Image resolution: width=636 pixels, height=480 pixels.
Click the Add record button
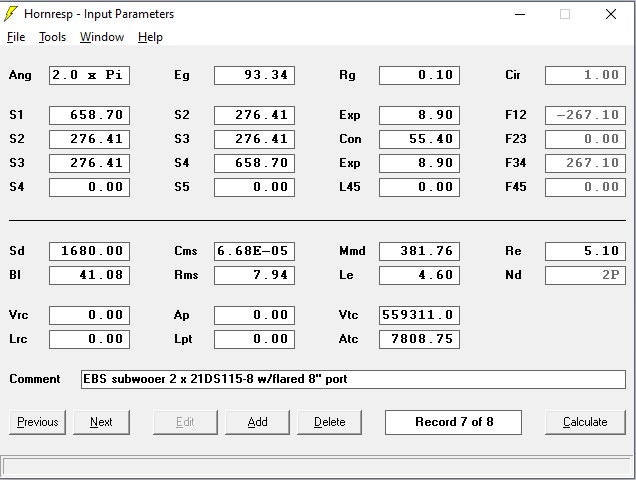(x=258, y=422)
